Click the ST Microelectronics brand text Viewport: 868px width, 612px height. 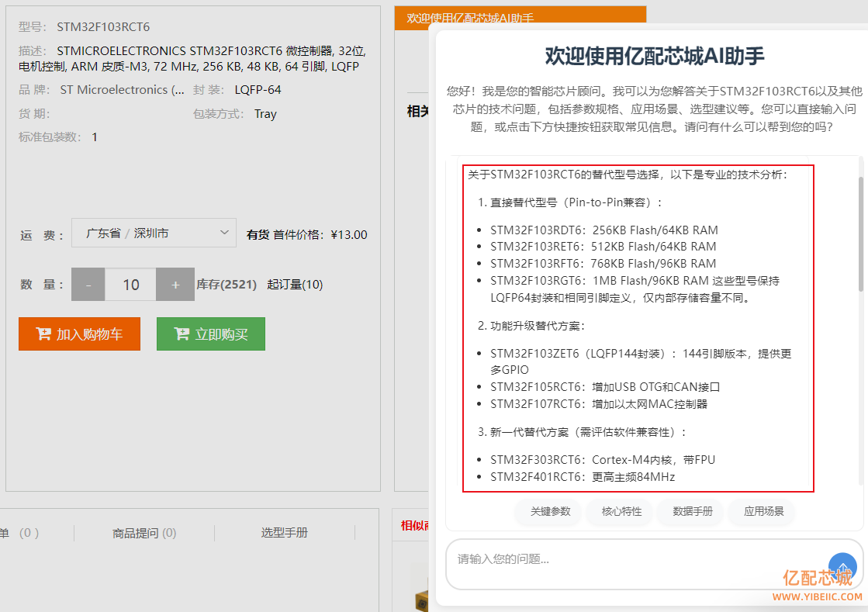coord(122,90)
